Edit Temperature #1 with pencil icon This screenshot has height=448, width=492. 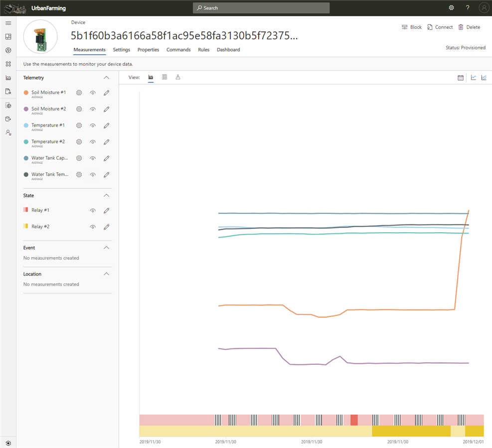coord(106,126)
